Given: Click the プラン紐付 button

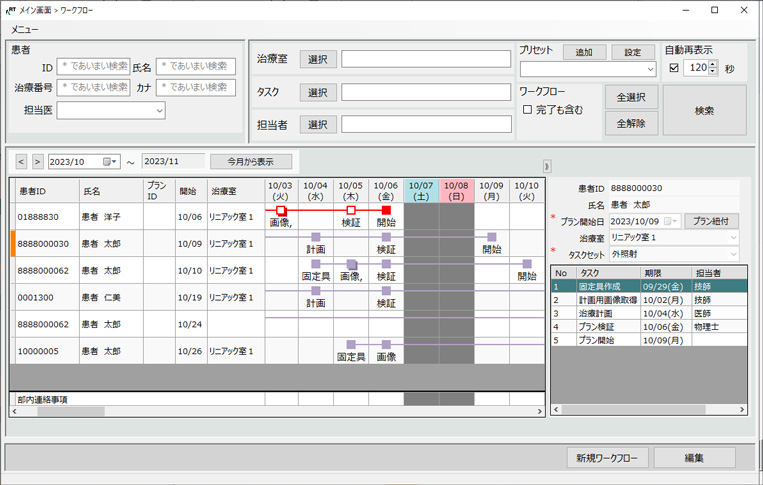Looking at the screenshot, I should tap(711, 221).
